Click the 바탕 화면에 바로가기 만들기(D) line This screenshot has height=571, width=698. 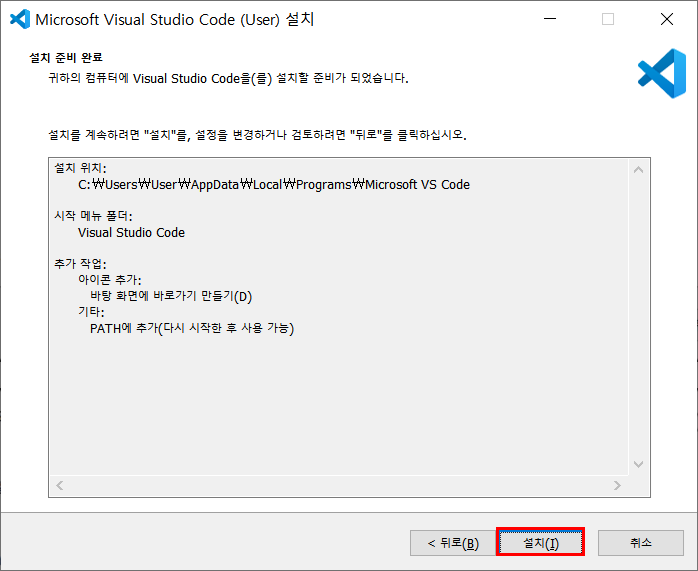[171, 296]
